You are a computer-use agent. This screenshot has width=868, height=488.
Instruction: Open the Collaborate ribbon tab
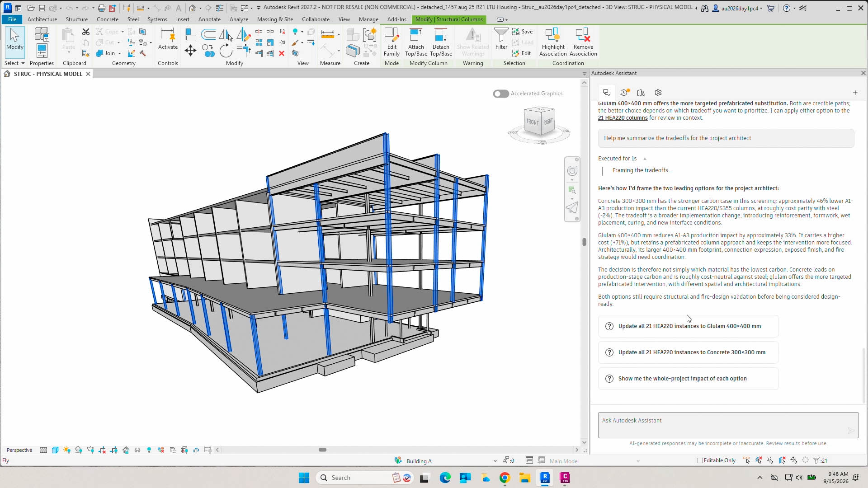click(x=316, y=19)
